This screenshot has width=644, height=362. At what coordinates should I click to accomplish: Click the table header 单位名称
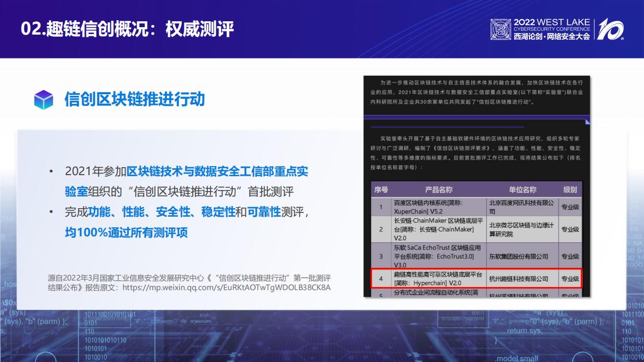point(523,190)
